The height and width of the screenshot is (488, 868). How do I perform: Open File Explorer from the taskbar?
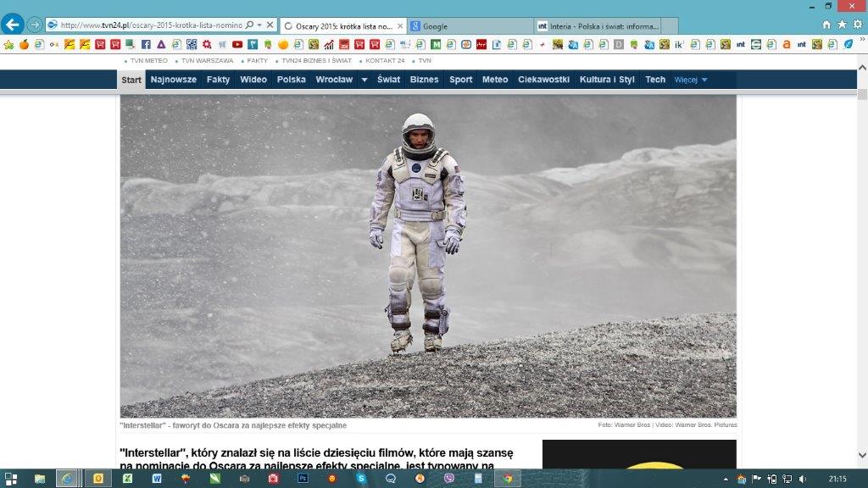click(40, 479)
